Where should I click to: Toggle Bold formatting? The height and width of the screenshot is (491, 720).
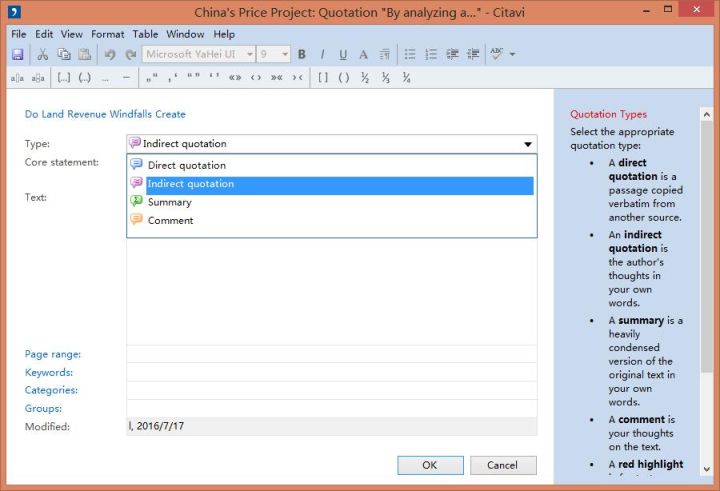click(x=302, y=54)
